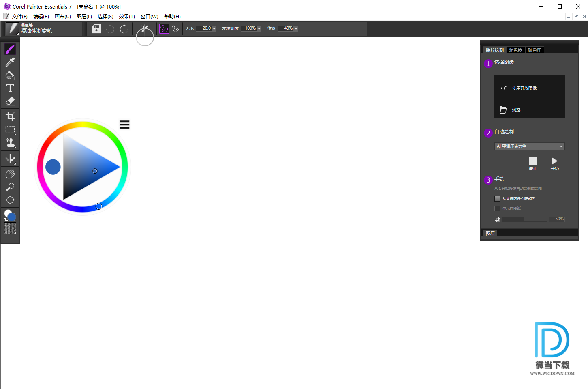This screenshot has width=588, height=389.
Task: Click the blue current color circle in wheel
Action: [x=53, y=167]
